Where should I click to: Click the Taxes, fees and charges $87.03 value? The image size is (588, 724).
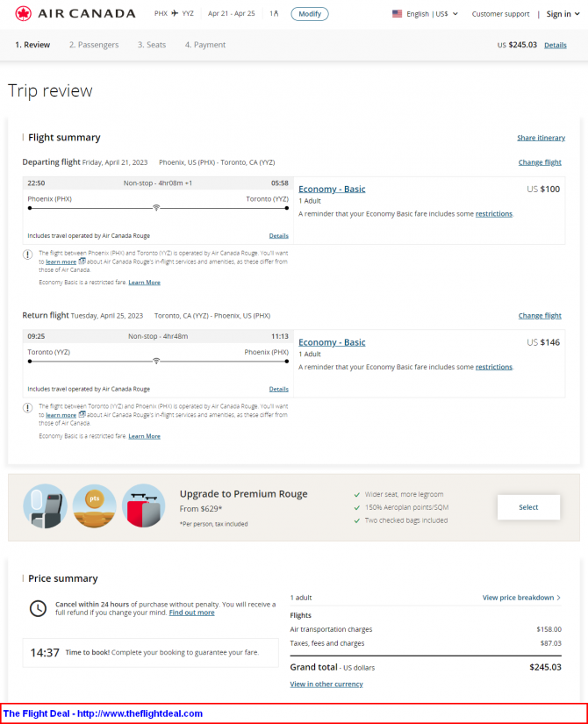pyautogui.click(x=550, y=643)
